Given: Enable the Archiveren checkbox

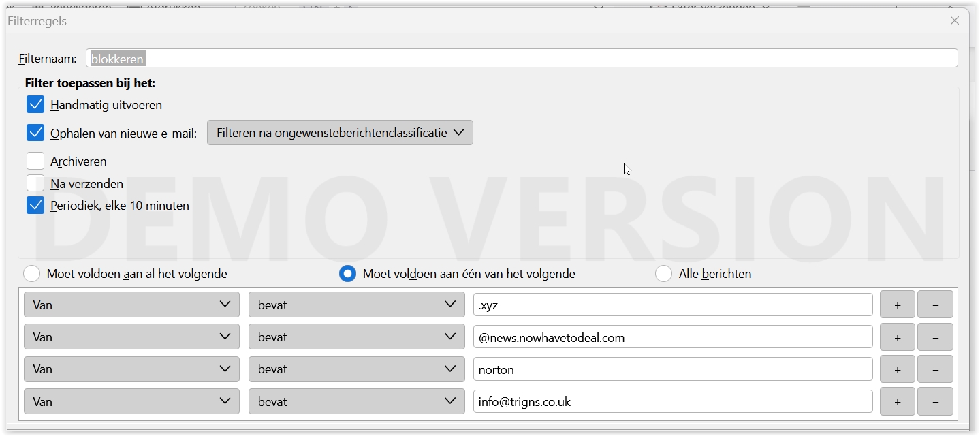Looking at the screenshot, I should point(35,161).
